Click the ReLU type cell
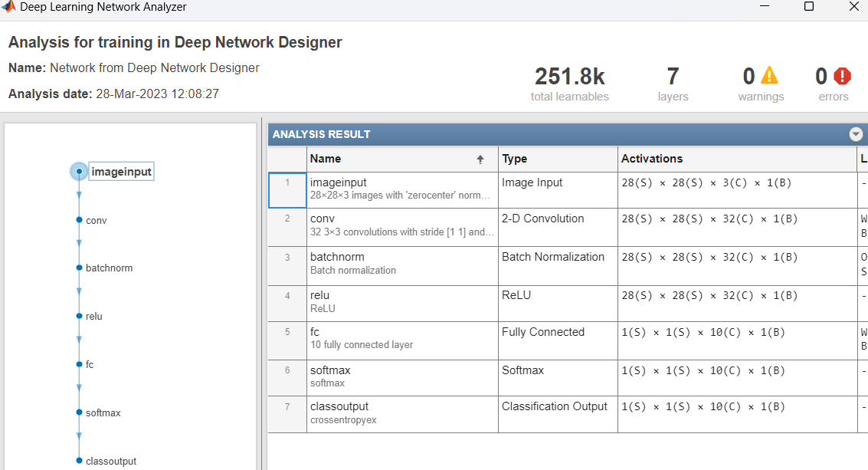The image size is (868, 470). pos(558,304)
